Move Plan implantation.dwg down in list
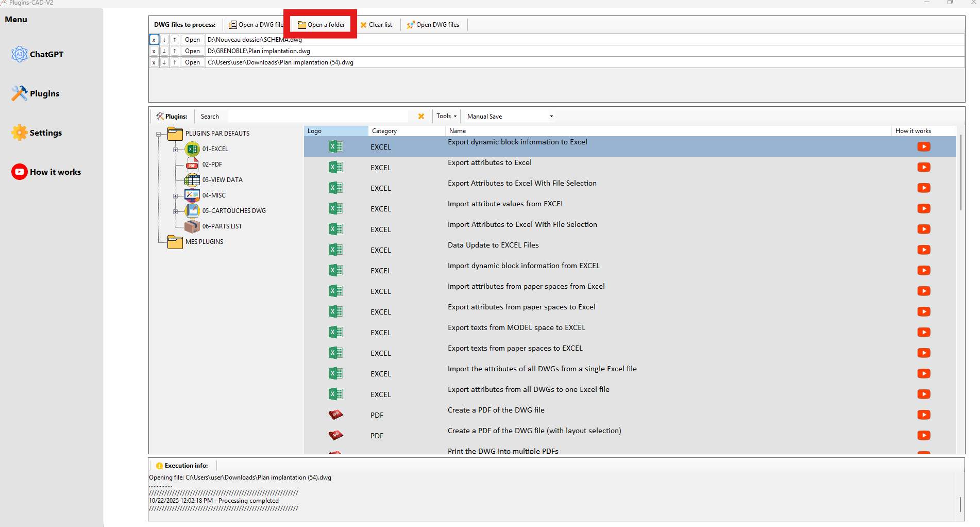The image size is (980, 527). coord(164,51)
